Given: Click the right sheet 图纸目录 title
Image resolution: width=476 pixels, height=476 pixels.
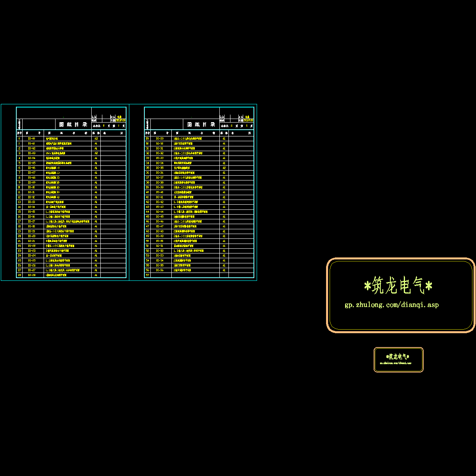Looking at the screenshot, I should pos(202,125).
